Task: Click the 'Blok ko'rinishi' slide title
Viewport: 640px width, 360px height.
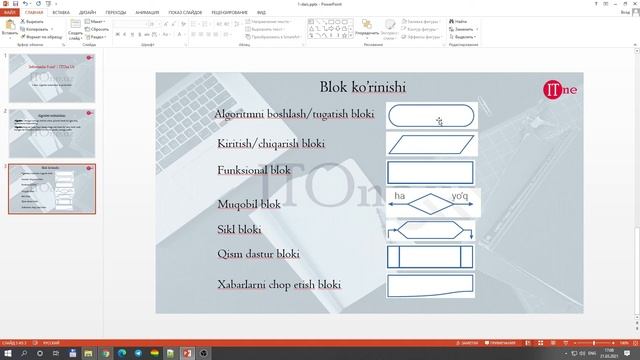Action: click(x=362, y=87)
